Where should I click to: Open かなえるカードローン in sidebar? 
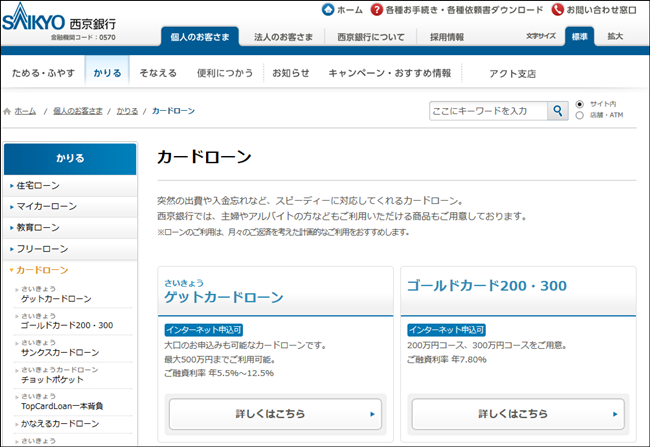[60, 424]
